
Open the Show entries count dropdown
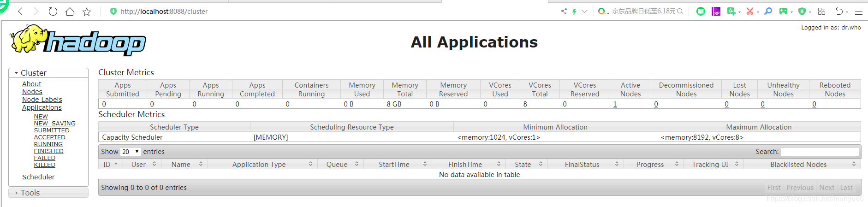click(131, 152)
